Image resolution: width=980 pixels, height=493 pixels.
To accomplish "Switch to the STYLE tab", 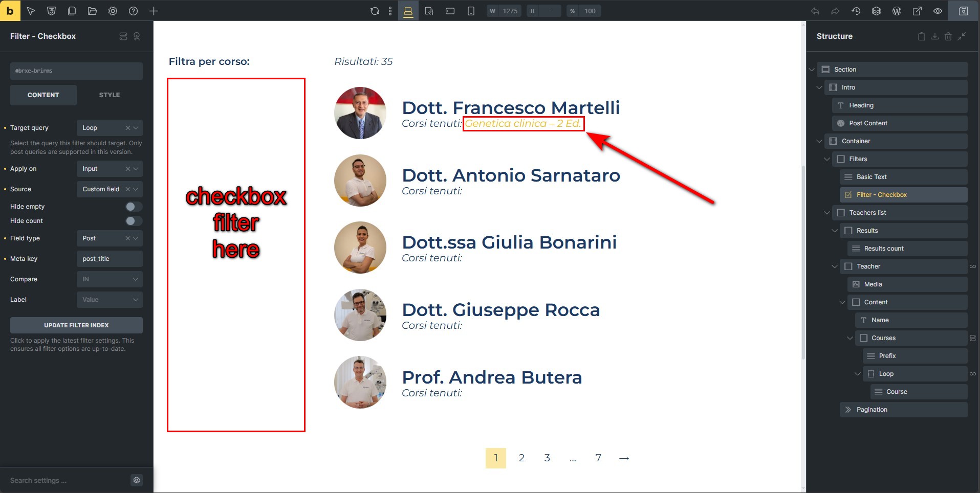I will point(110,95).
